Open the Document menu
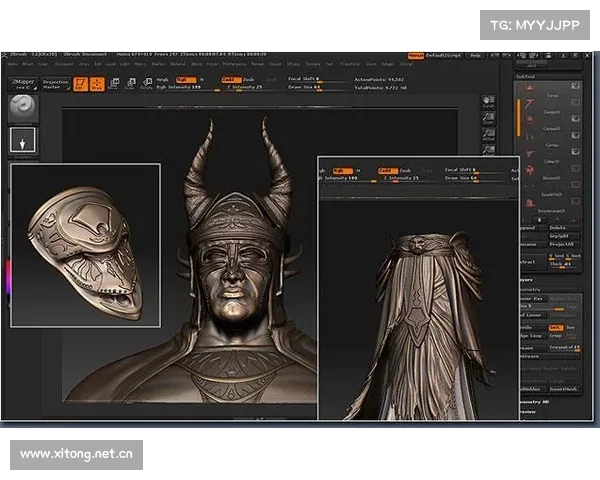Screen dimensions: 600x480 click(64, 64)
